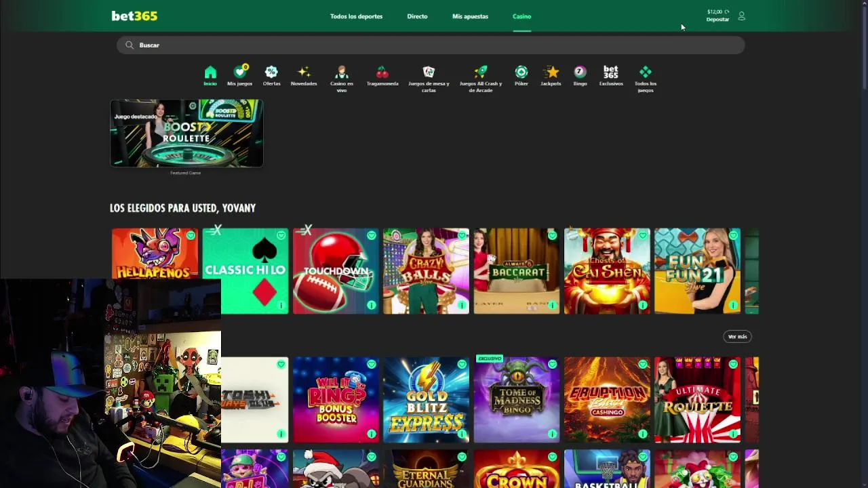Open the bet365 Exclusivos category
This screenshot has width=868, height=488.
click(x=611, y=76)
